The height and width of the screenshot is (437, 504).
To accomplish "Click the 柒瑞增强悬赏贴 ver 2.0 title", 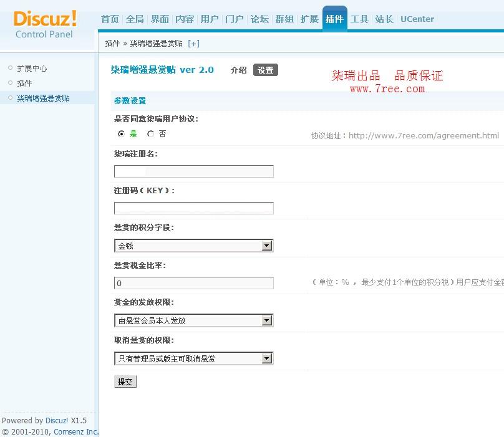I will pyautogui.click(x=162, y=70).
